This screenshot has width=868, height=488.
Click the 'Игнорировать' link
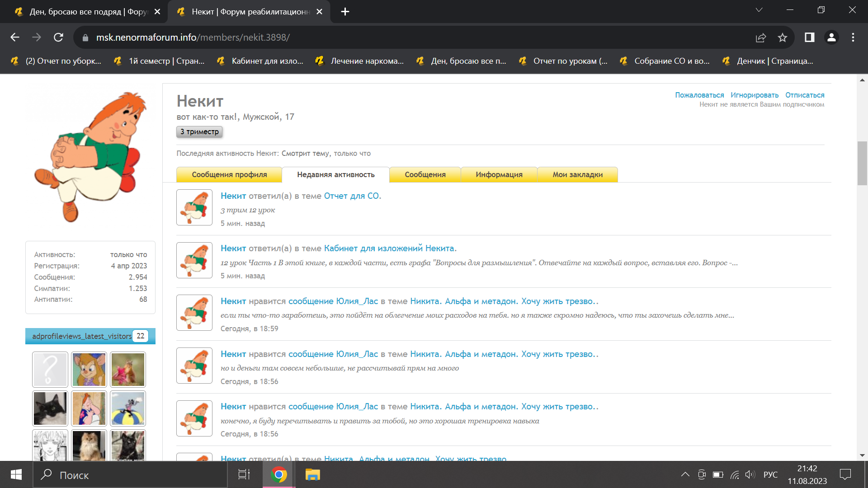tap(755, 95)
